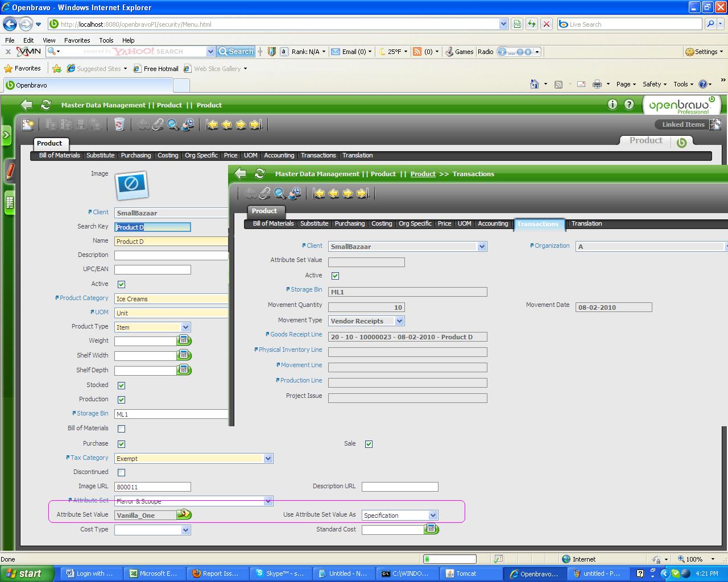Refresh the Transactions window
This screenshot has height=582, width=728.
(260, 173)
